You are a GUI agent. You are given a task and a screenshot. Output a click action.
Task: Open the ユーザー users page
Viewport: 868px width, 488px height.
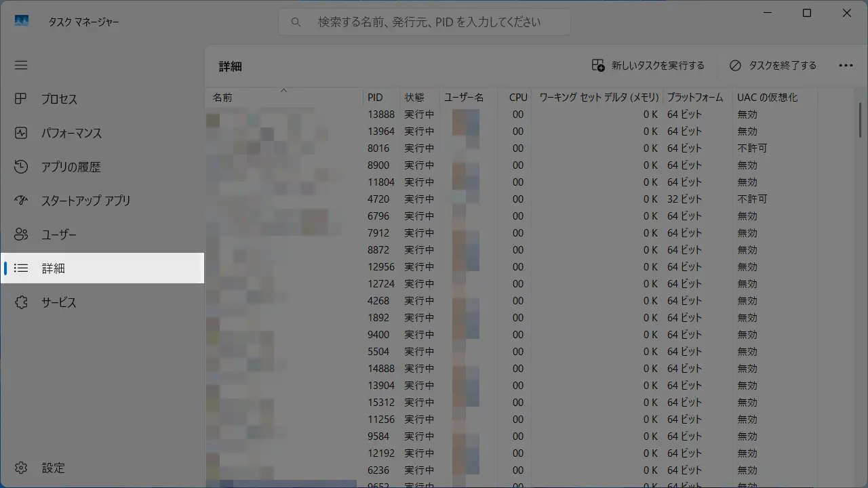(x=59, y=235)
